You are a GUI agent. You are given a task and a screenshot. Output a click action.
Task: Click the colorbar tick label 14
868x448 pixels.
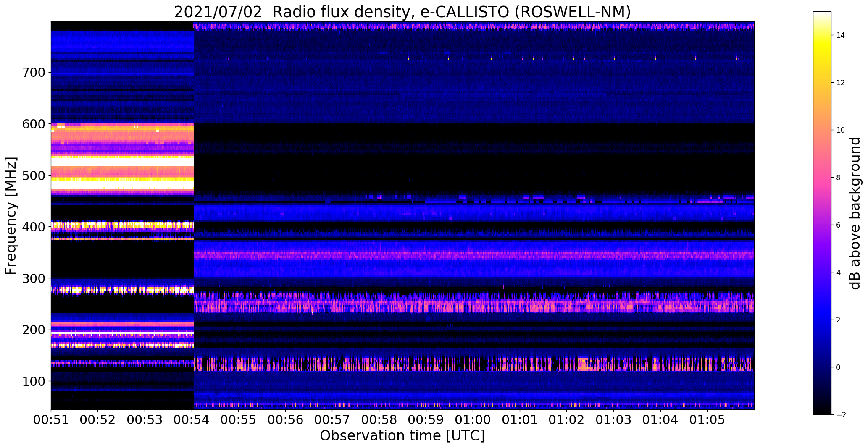pos(841,35)
